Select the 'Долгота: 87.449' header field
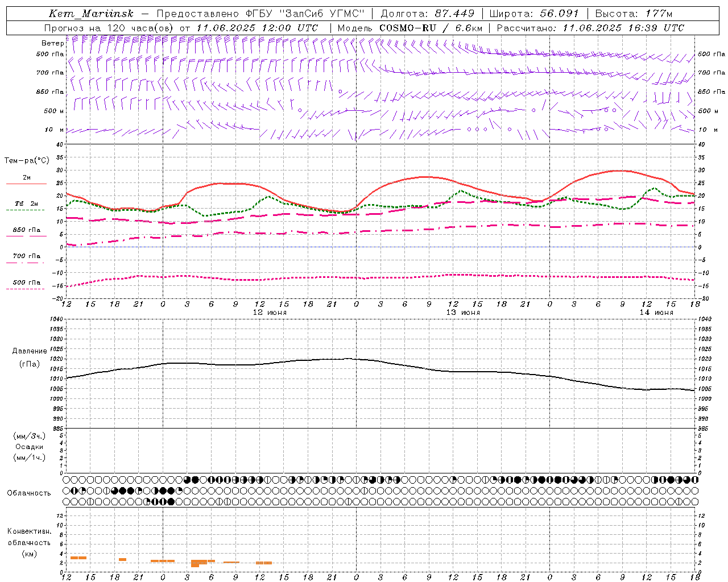This screenshot has height=582, width=728. 428,14
